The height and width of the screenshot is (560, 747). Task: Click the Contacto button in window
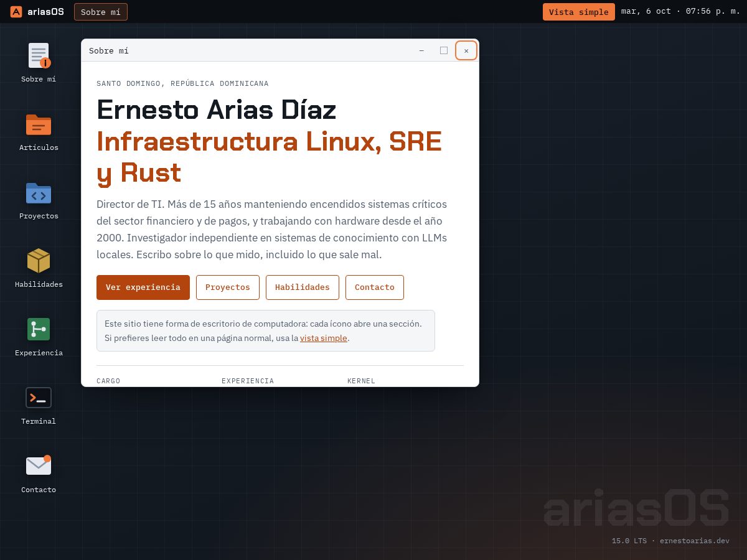point(375,287)
